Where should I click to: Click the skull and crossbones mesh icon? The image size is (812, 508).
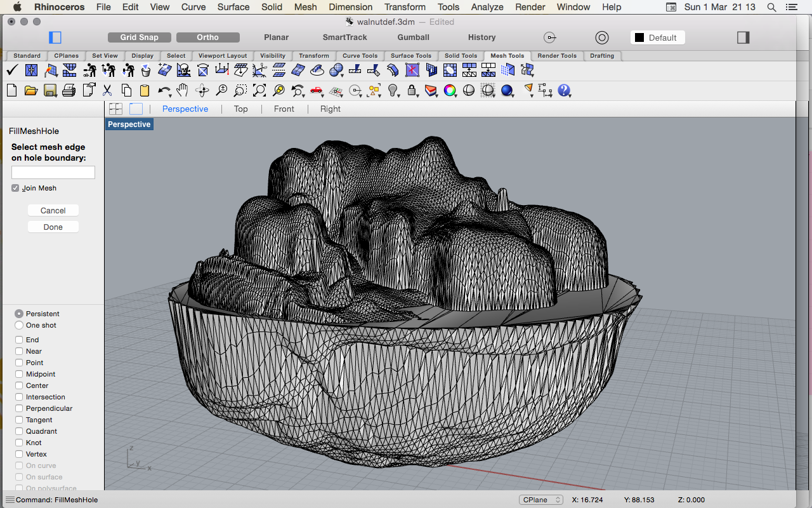pos(184,70)
